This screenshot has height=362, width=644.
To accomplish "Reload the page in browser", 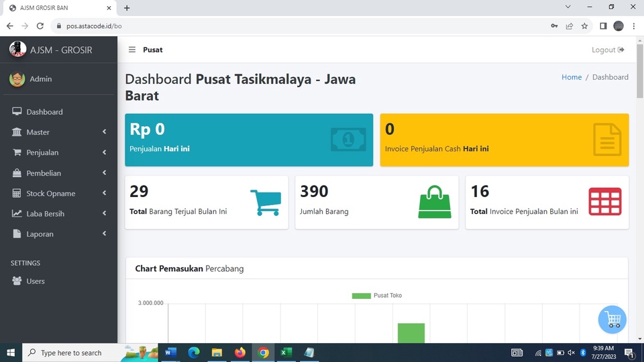I will [40, 26].
